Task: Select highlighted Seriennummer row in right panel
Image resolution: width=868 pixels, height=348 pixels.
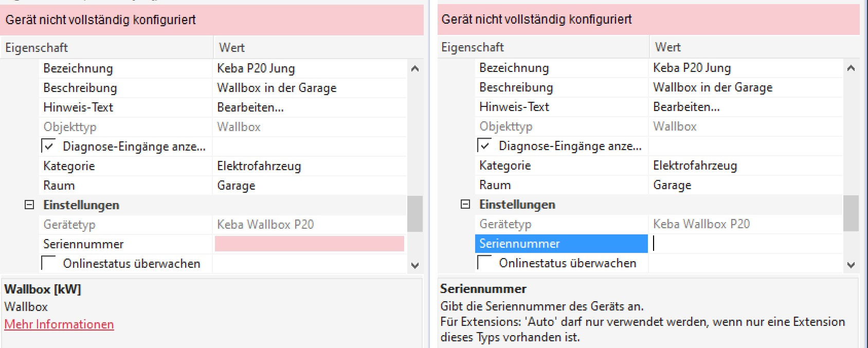Action: tap(562, 243)
